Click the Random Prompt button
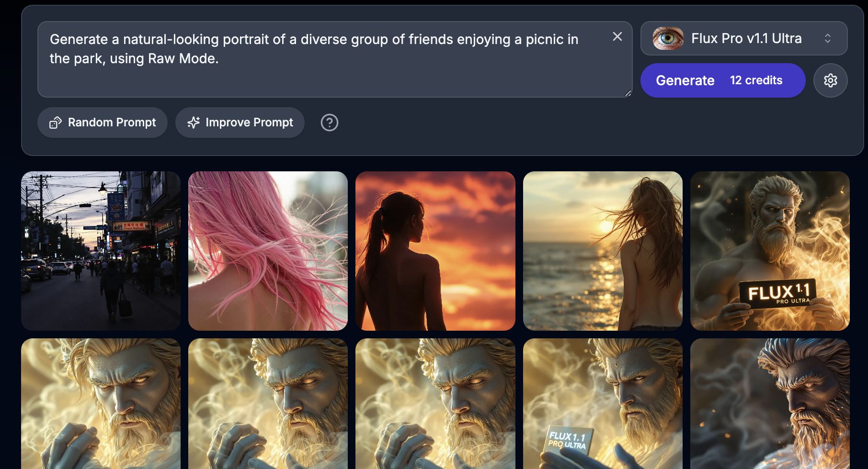This screenshot has height=469, width=868. tap(103, 123)
